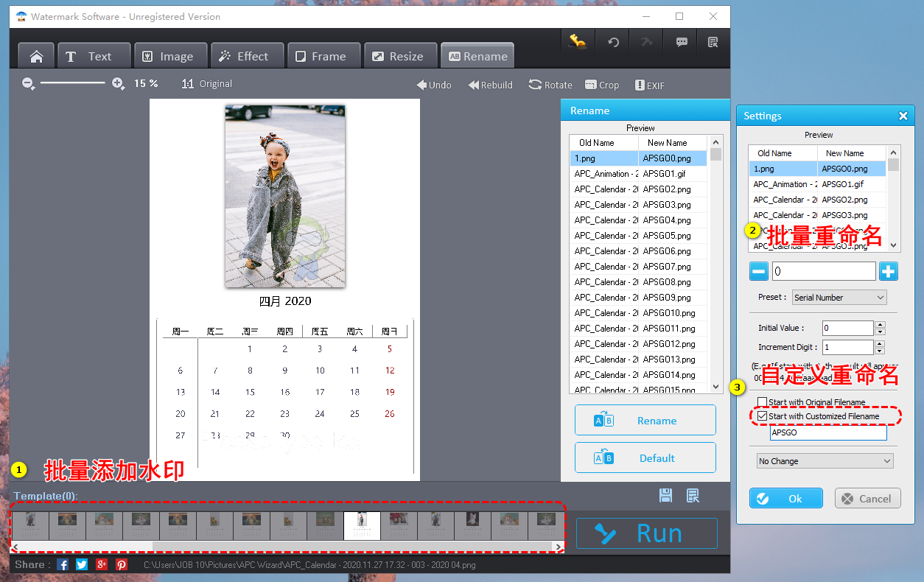The height and width of the screenshot is (582, 924).
Task: Click the Default button
Action: click(x=645, y=457)
